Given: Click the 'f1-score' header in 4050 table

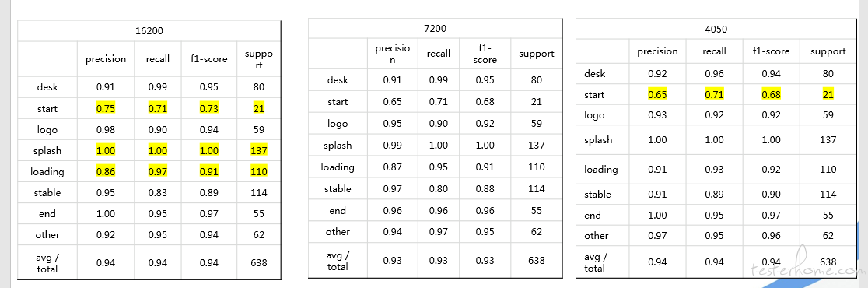Looking at the screenshot, I should 771,51.
